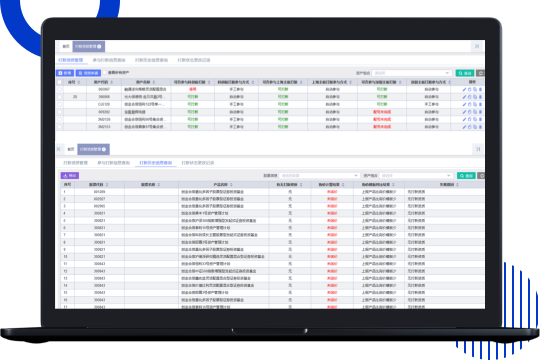Click the collapse arrow at lower panel's right edge

click(478, 149)
